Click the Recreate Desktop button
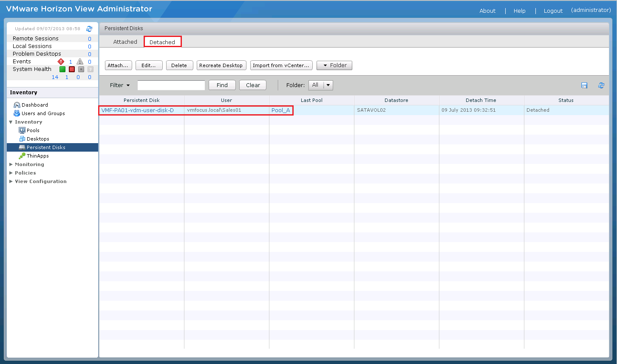This screenshot has width=617, height=364. [x=221, y=65]
